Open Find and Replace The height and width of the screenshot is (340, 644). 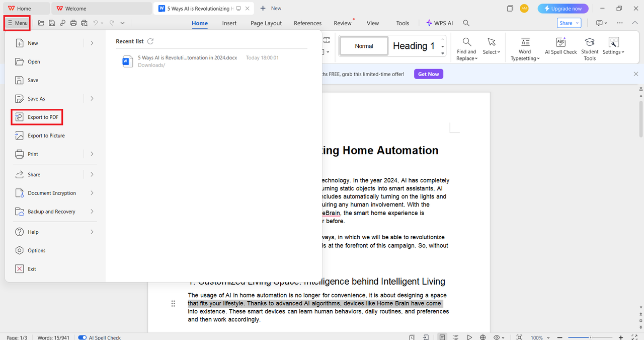coord(466,49)
